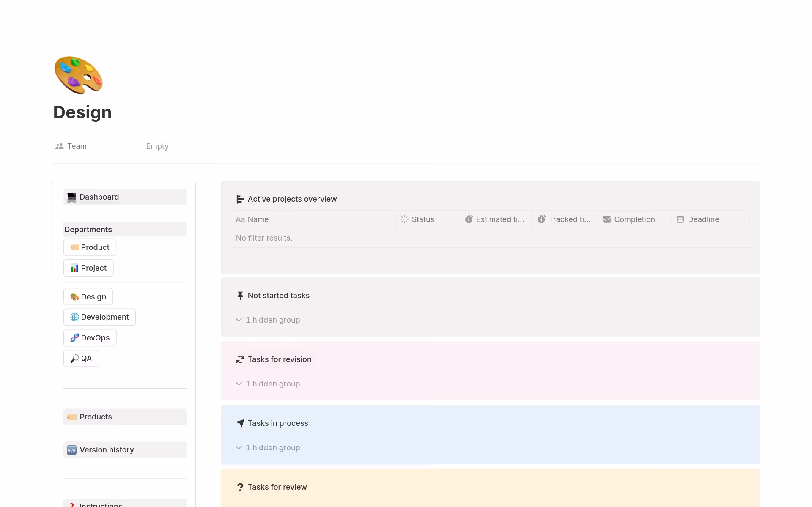Click the Tasks for review section heading
The height and width of the screenshot is (507, 812).
click(x=277, y=487)
